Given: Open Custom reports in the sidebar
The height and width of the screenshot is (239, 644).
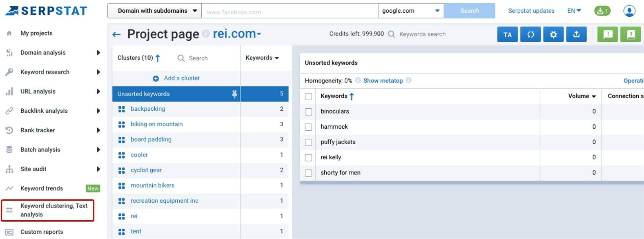Looking at the screenshot, I should 42,232.
